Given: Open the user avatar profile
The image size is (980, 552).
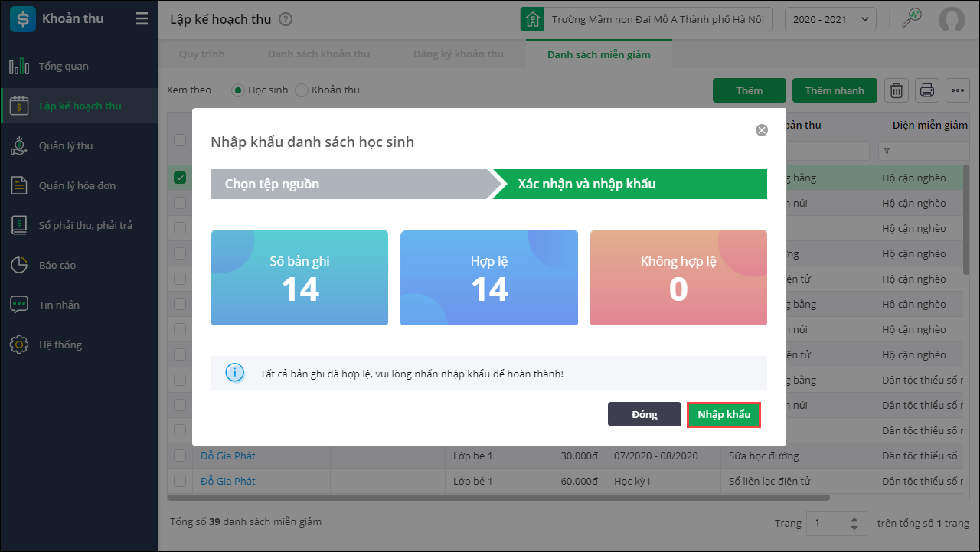Looking at the screenshot, I should (952, 19).
